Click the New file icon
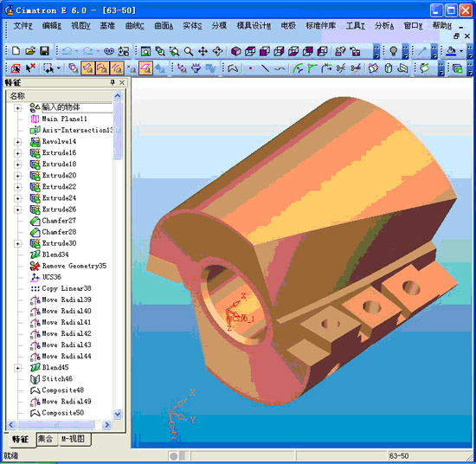 [16, 51]
